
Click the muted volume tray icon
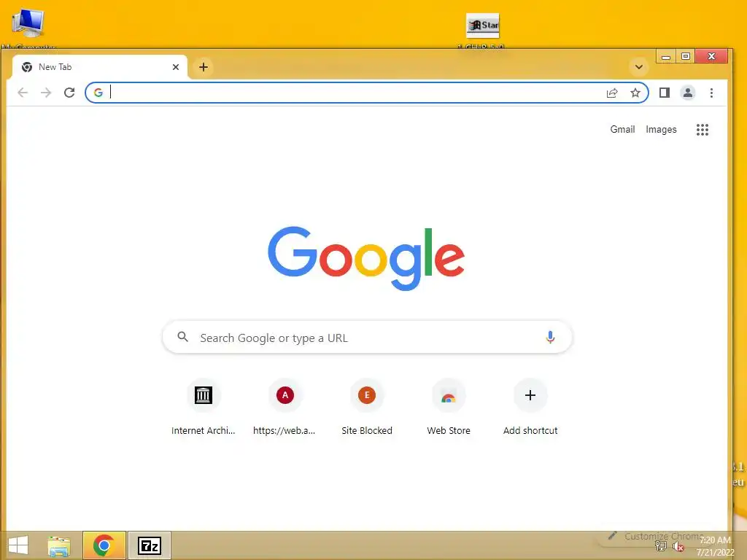pyautogui.click(x=678, y=547)
